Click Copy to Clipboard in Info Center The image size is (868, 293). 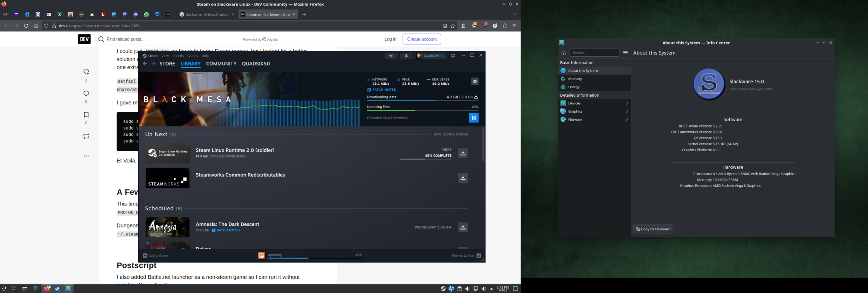click(x=653, y=229)
